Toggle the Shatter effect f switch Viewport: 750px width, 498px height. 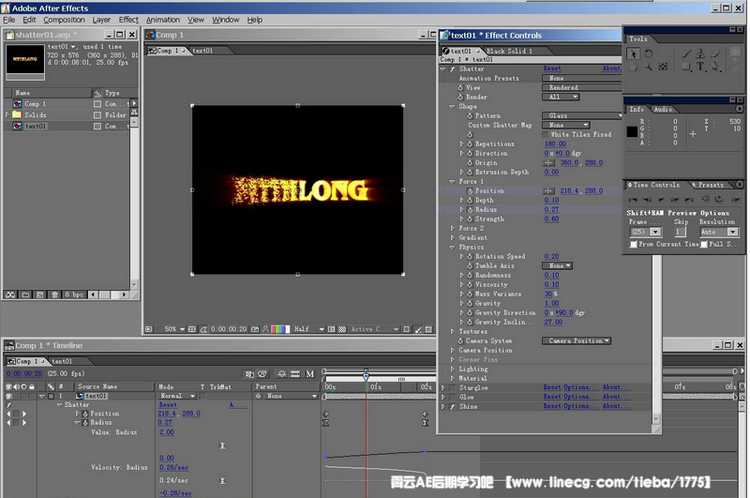[x=452, y=69]
